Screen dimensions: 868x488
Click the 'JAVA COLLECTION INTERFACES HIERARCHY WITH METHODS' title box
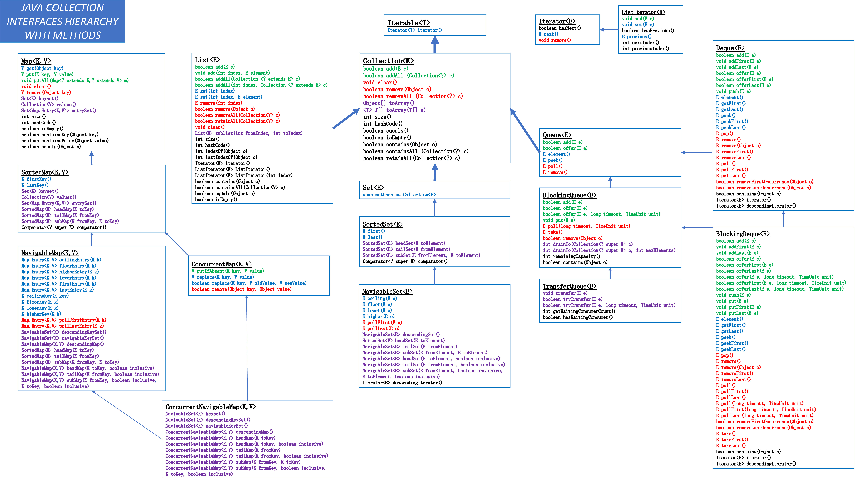pyautogui.click(x=63, y=21)
